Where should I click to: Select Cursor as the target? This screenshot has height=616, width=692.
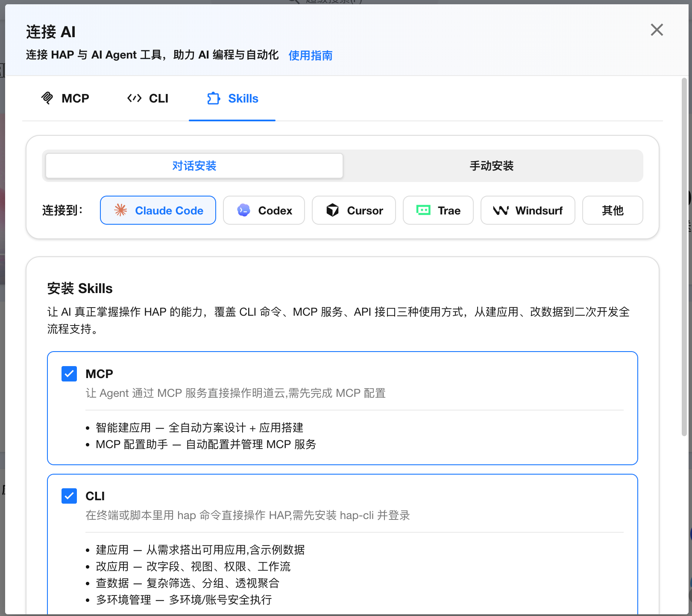coord(354,210)
